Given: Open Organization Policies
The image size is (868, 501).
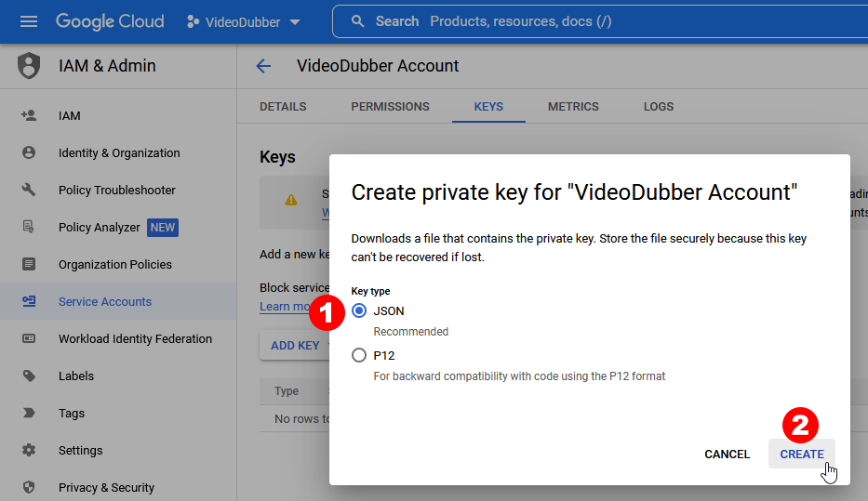Looking at the screenshot, I should tap(115, 264).
